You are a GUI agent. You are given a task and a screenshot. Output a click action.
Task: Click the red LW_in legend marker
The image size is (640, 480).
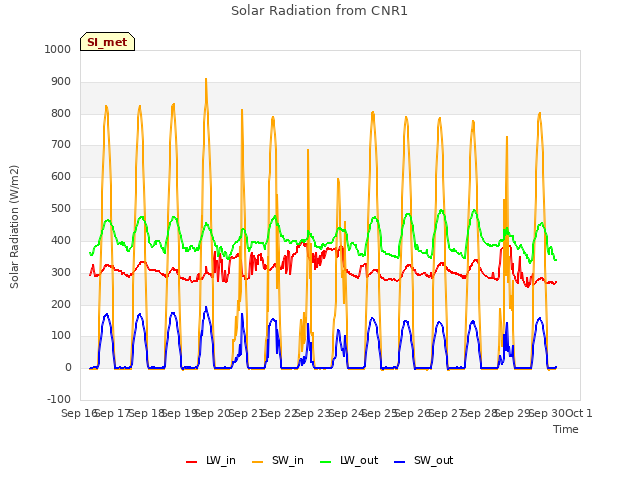[191, 462]
